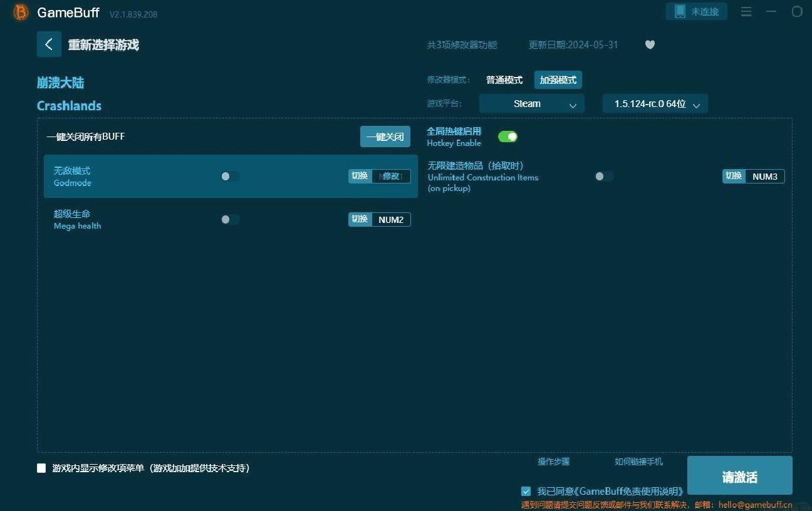Toggle Unlimited Construction Items switch
812x511 pixels.
point(604,177)
